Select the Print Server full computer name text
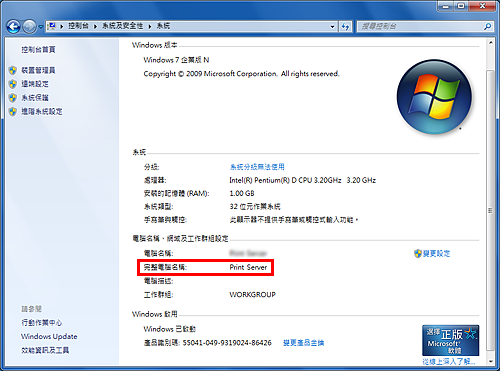 (x=248, y=267)
